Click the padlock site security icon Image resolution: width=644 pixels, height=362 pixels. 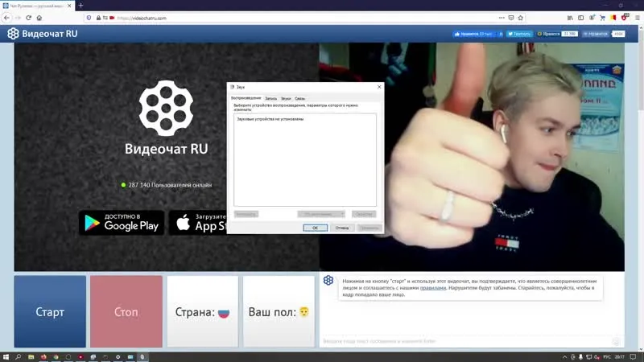pos(98,18)
